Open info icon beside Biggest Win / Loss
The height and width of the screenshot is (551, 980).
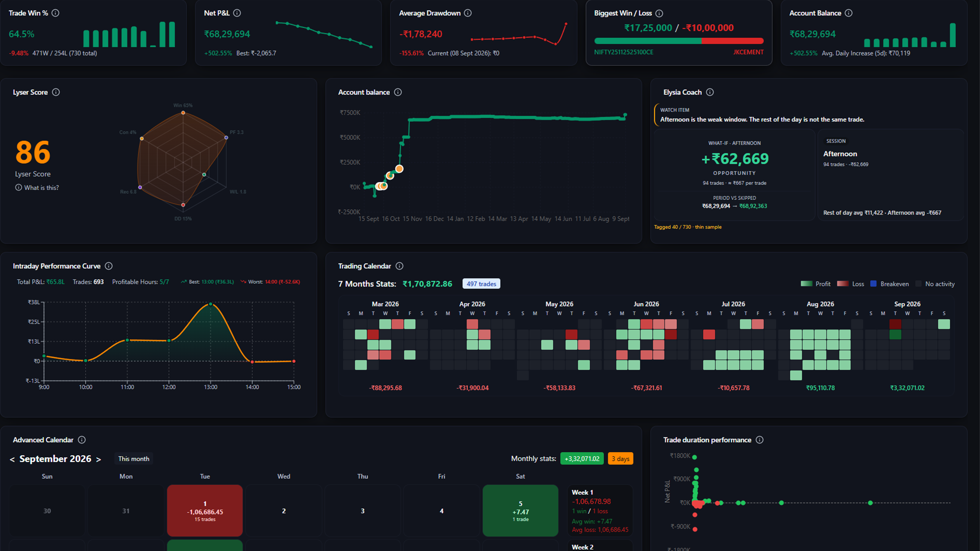pos(659,13)
